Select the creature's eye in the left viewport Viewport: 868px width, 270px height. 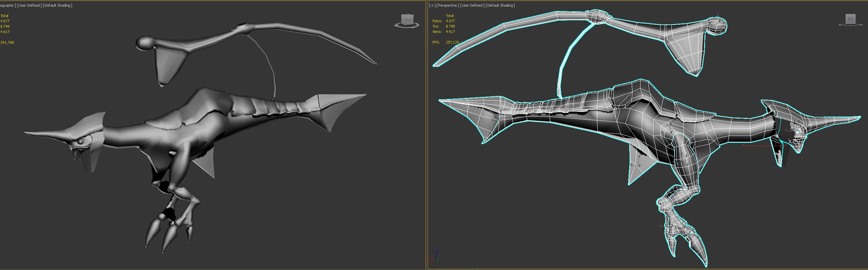tap(80, 141)
